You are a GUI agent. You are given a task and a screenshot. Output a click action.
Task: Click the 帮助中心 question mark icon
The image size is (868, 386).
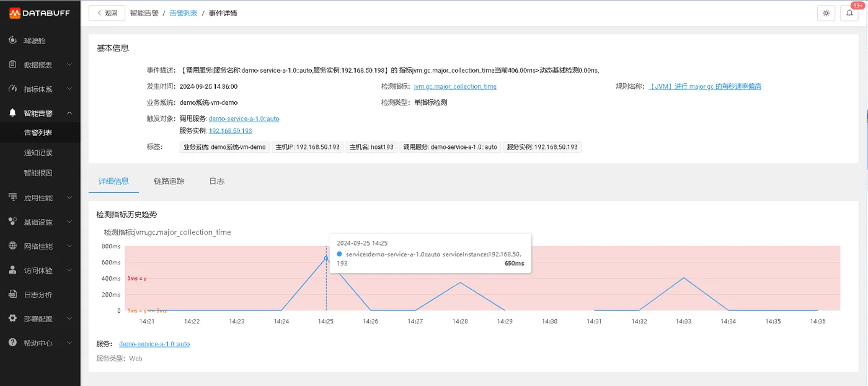tap(12, 343)
